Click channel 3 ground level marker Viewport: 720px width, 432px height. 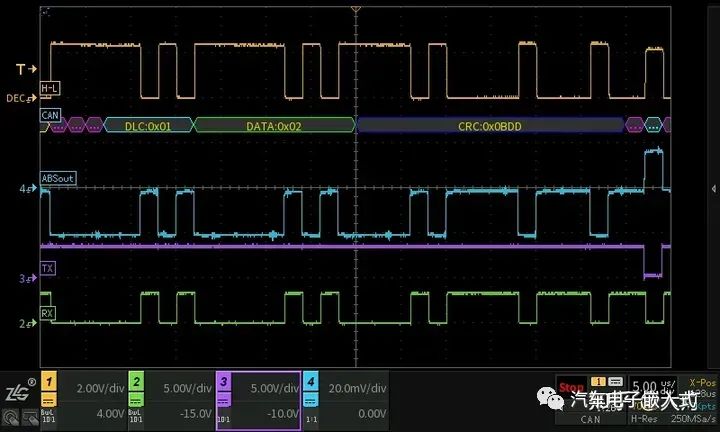(28, 278)
